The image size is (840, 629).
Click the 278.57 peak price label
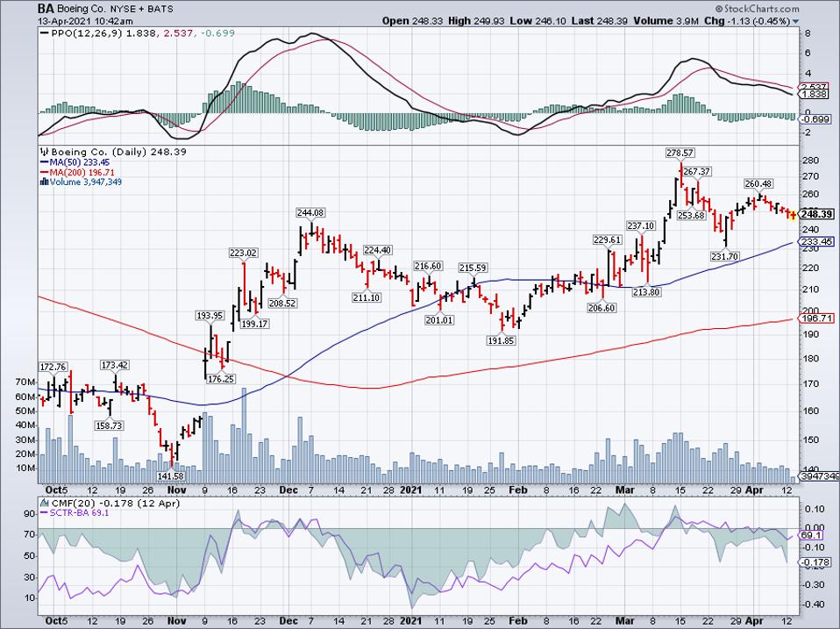[x=680, y=153]
